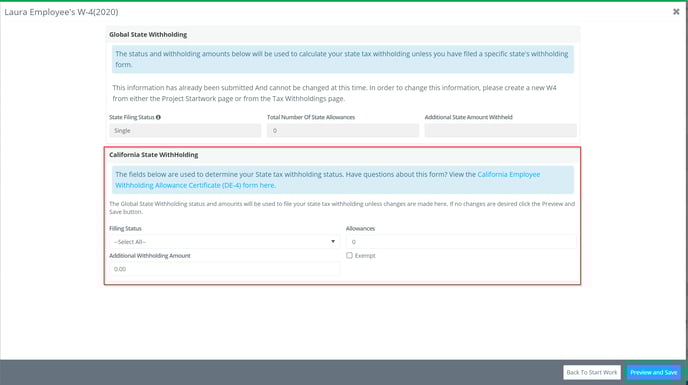
Task: Click the California State WithHolding heading
Action: 154,155
